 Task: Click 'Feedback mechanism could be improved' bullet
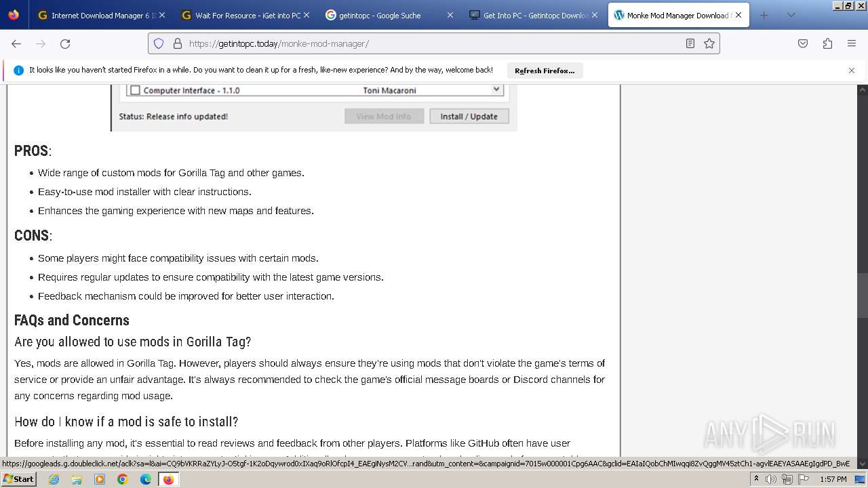tap(186, 296)
